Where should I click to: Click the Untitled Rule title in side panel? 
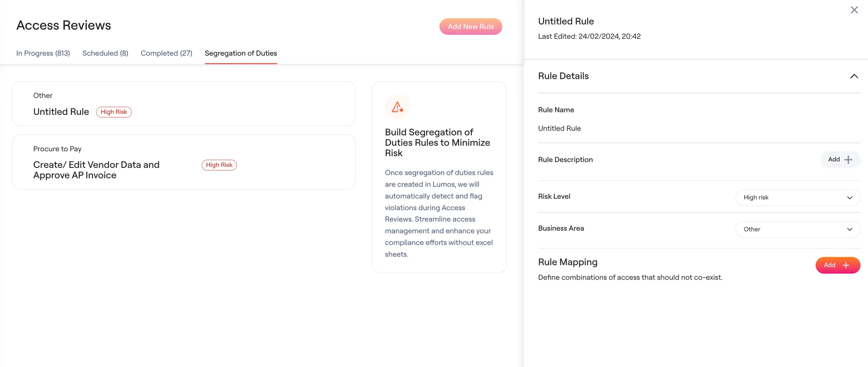(x=566, y=21)
